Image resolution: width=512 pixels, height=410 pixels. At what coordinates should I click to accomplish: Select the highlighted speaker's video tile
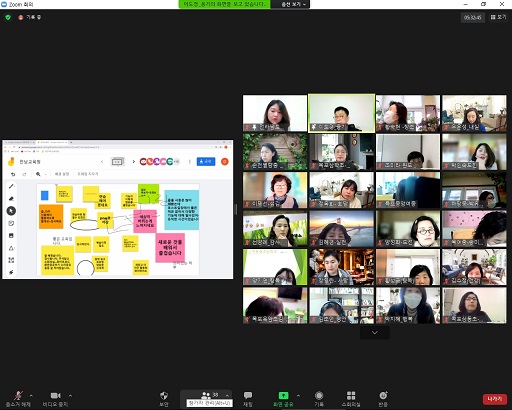[x=341, y=113]
